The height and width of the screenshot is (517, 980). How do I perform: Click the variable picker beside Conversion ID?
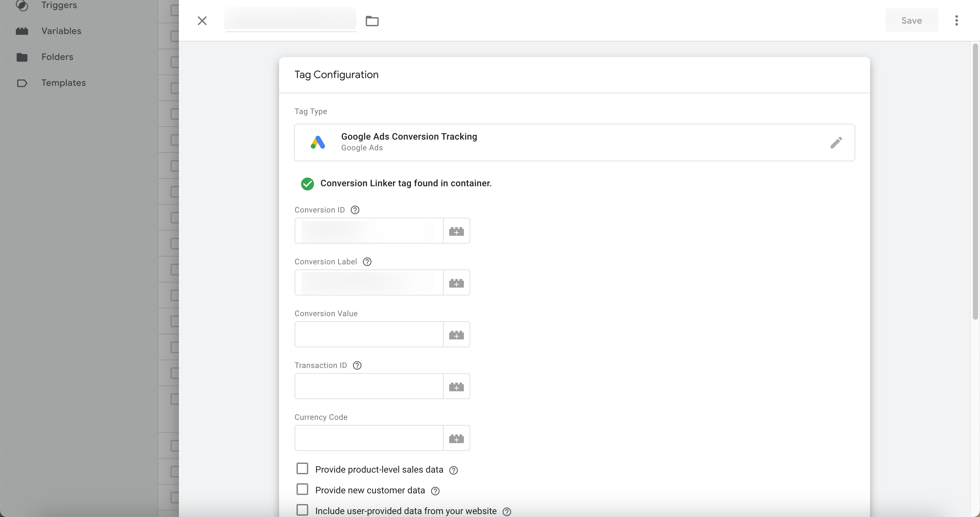tap(456, 231)
